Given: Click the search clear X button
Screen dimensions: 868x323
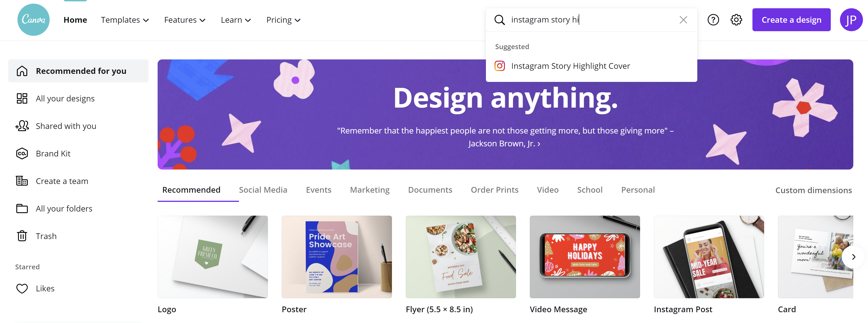Looking at the screenshot, I should (682, 19).
